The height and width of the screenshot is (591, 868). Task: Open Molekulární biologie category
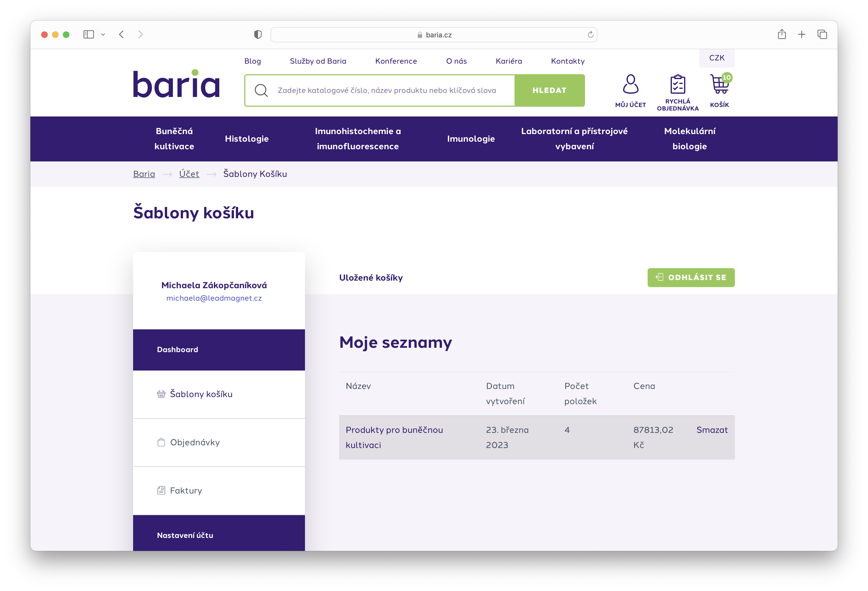click(689, 139)
